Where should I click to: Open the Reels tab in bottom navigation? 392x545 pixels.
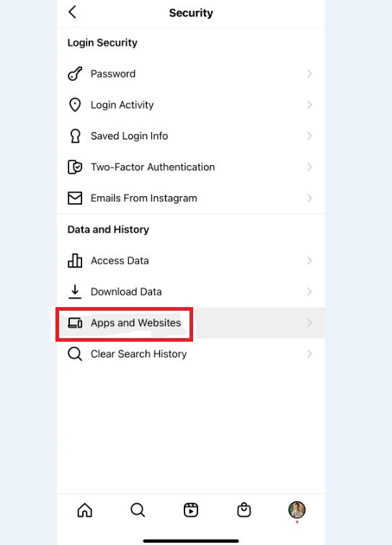[191, 510]
